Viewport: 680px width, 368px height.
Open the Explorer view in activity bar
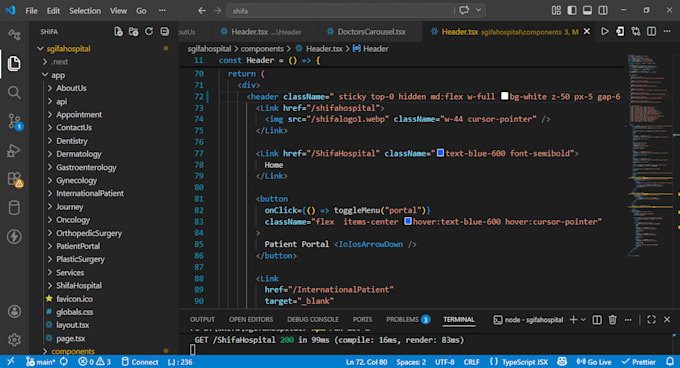[14, 64]
